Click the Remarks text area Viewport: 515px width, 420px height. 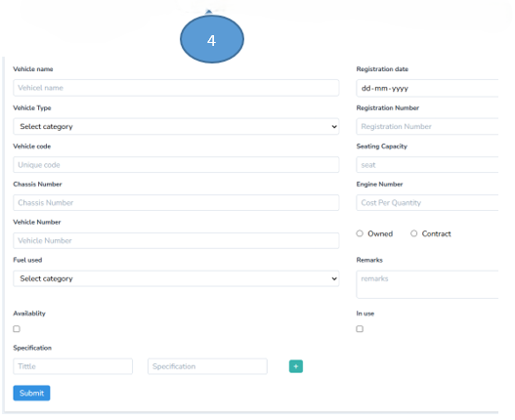(x=427, y=284)
